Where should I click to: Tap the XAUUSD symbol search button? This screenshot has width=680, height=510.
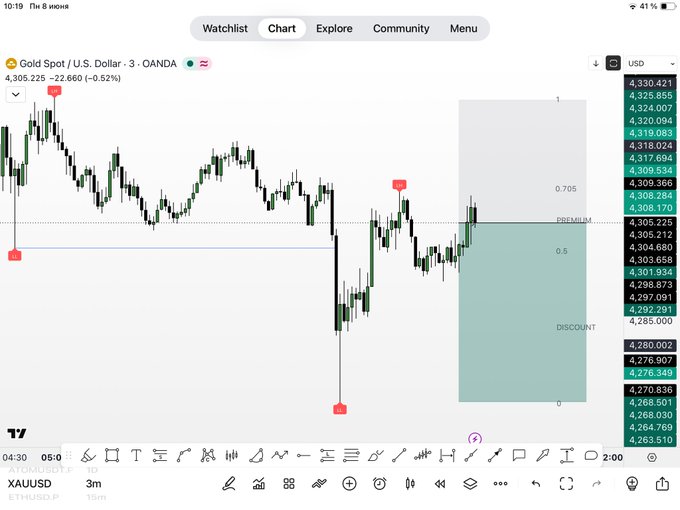[x=29, y=484]
